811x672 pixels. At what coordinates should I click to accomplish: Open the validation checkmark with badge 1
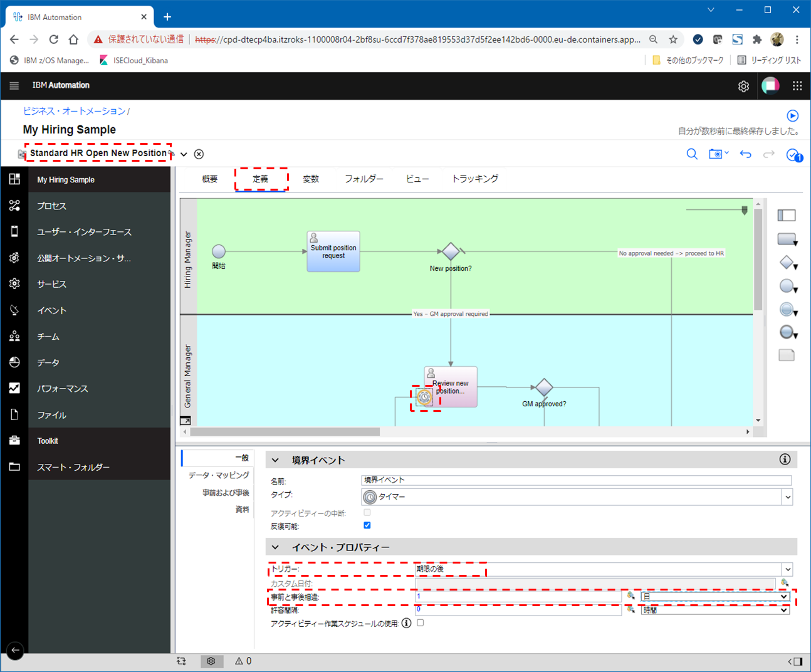(x=794, y=155)
